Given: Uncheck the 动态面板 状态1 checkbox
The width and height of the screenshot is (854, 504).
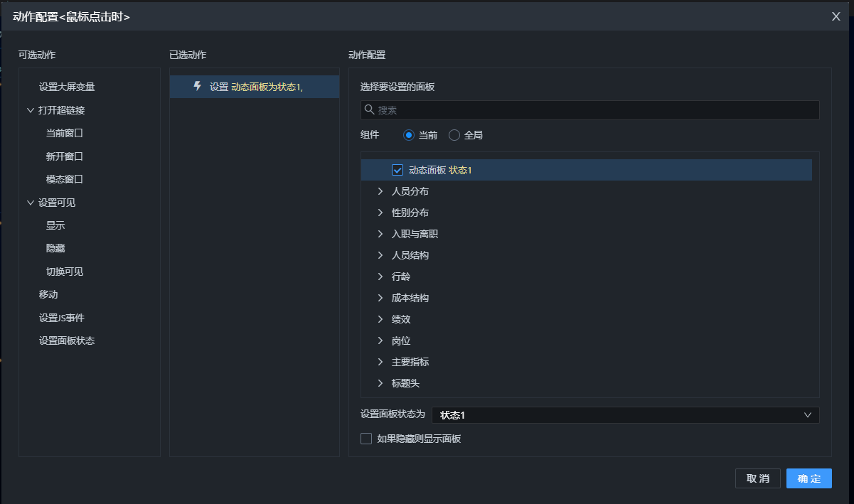Looking at the screenshot, I should coord(397,170).
